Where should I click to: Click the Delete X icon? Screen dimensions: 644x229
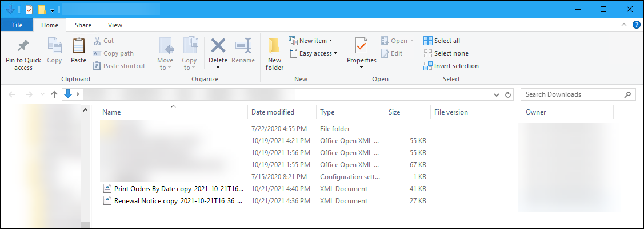pyautogui.click(x=218, y=45)
